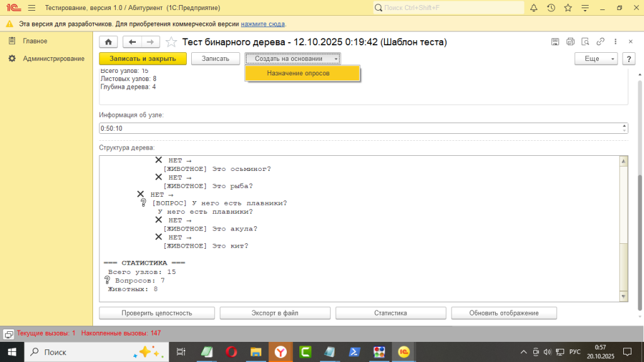Navigate back with the left arrow
The image size is (644, 362).
coord(132,42)
